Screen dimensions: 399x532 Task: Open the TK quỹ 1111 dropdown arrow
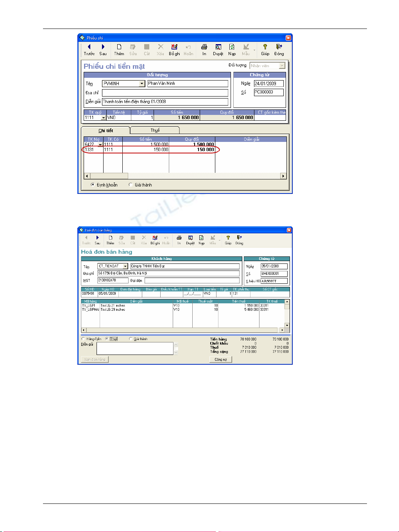pos(103,118)
